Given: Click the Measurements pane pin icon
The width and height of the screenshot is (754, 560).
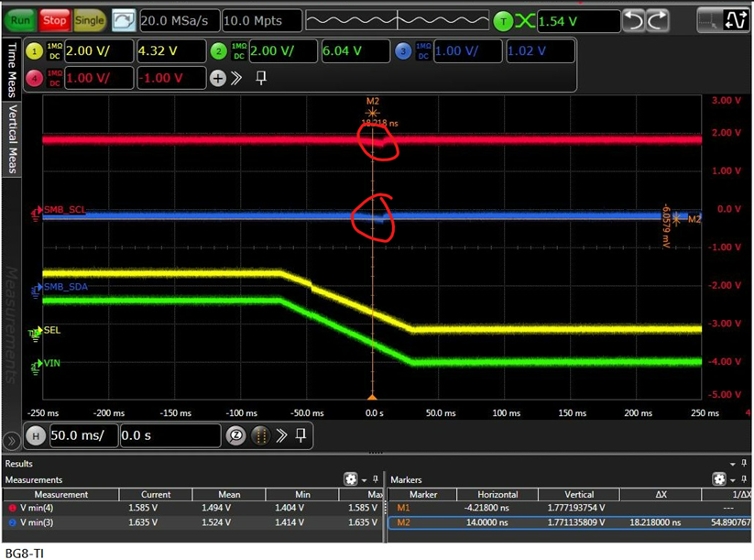Looking at the screenshot, I should (x=376, y=479).
